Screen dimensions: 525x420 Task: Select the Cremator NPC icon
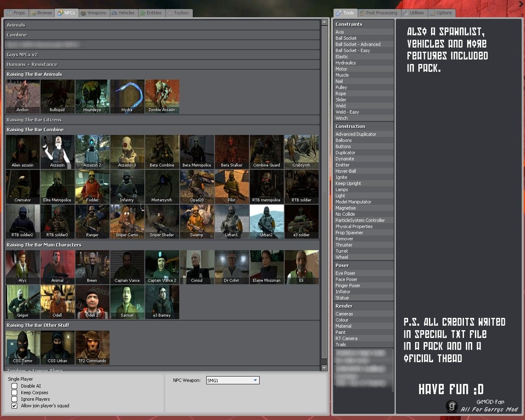point(23,187)
